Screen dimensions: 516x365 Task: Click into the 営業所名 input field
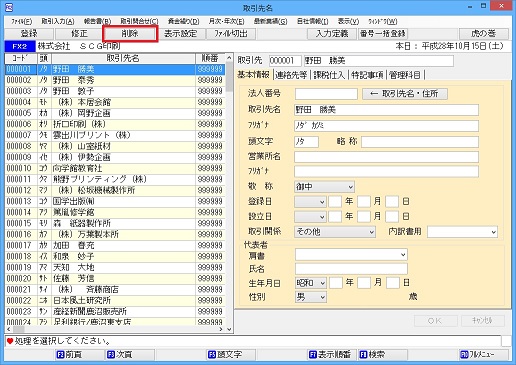(x=386, y=157)
